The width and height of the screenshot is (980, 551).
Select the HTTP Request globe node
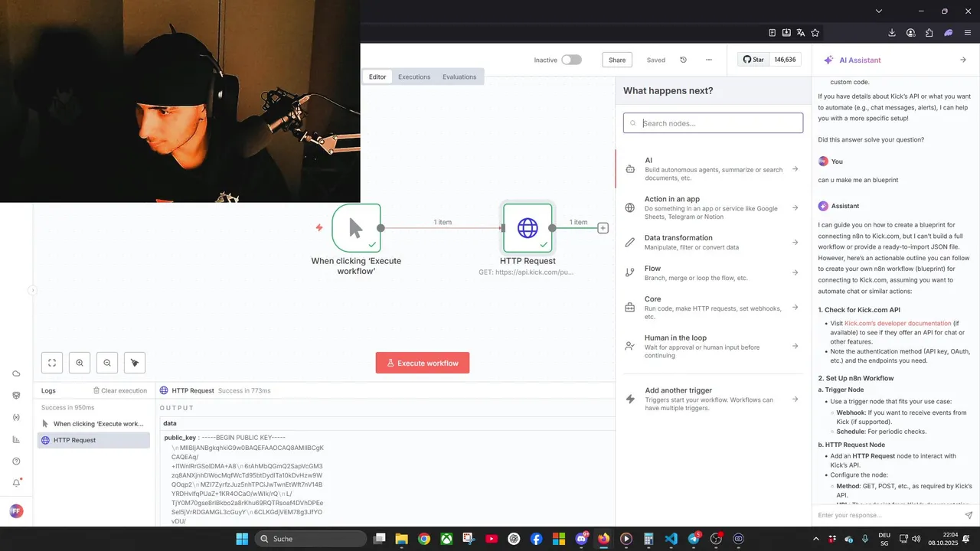pyautogui.click(x=528, y=228)
